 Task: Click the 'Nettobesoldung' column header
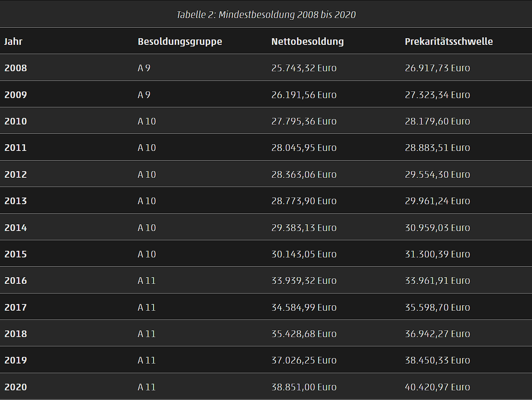click(x=307, y=42)
